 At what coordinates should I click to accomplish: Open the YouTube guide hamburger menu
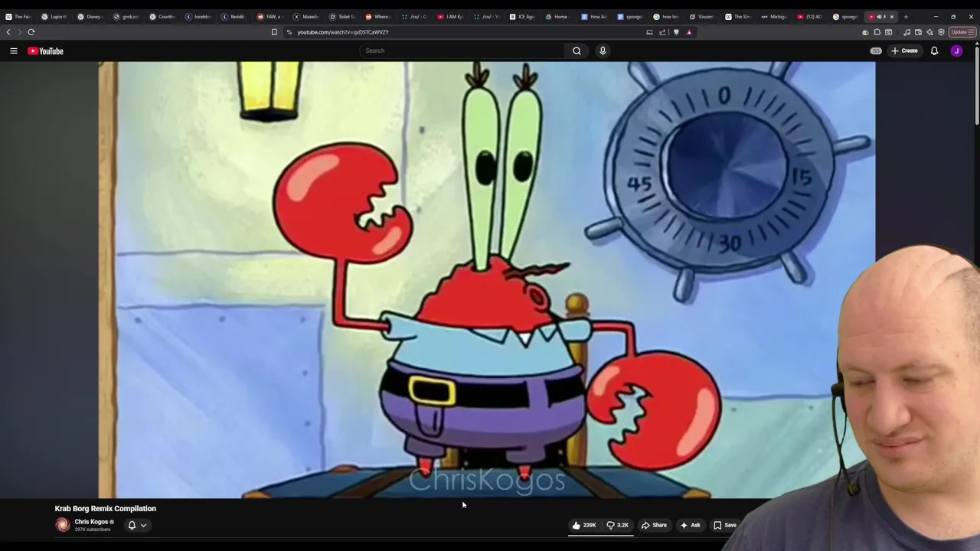13,51
